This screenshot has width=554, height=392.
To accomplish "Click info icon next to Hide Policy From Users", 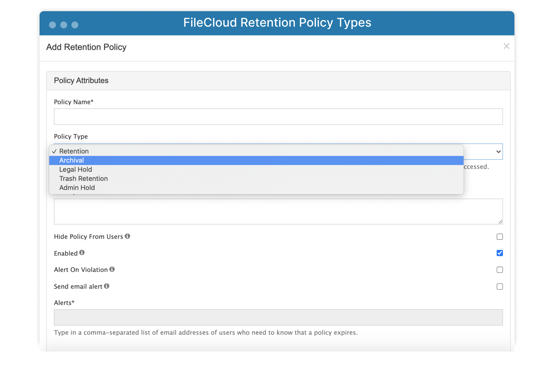I will [127, 236].
